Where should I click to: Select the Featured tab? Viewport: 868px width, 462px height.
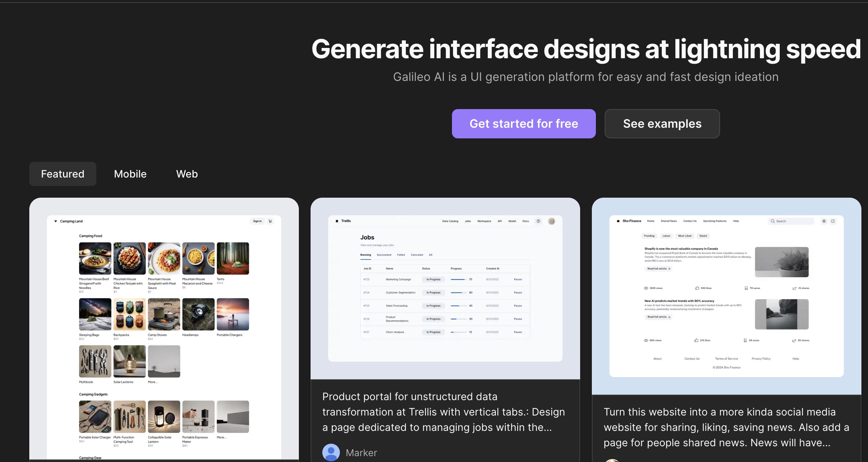point(63,174)
